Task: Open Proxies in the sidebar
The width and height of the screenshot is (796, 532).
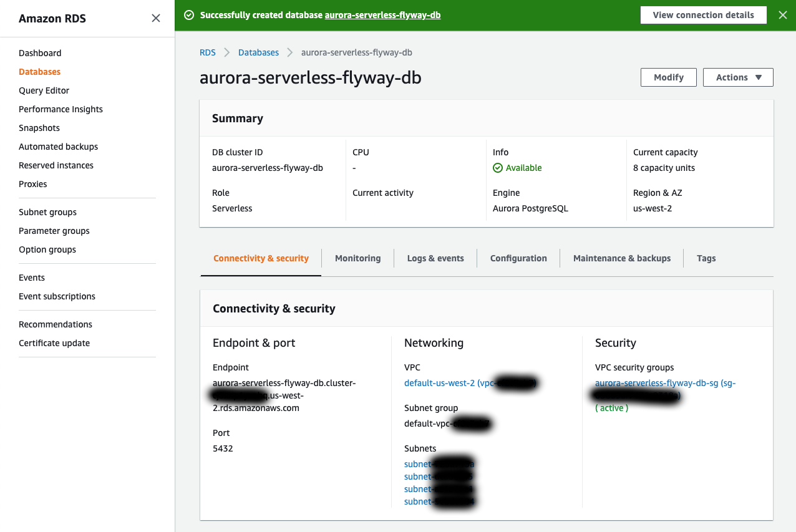Action: pyautogui.click(x=33, y=184)
